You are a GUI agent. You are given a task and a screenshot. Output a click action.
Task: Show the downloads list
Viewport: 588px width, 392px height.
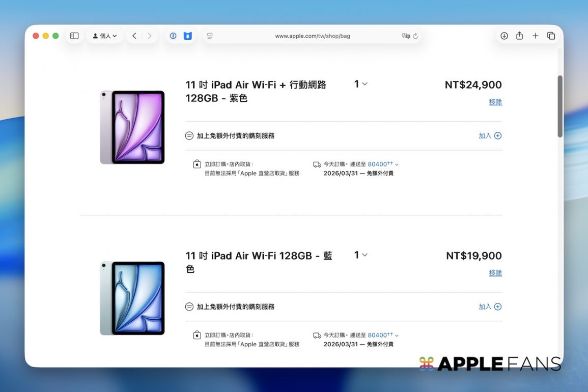[x=504, y=36]
